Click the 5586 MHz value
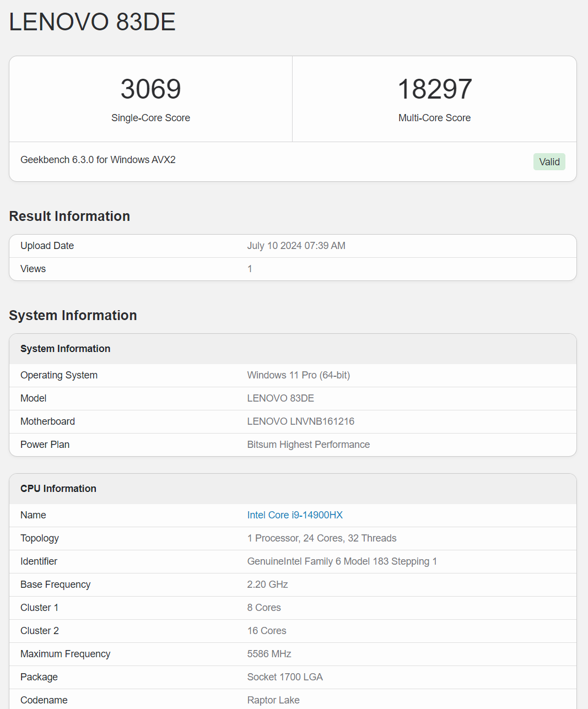 [269, 654]
